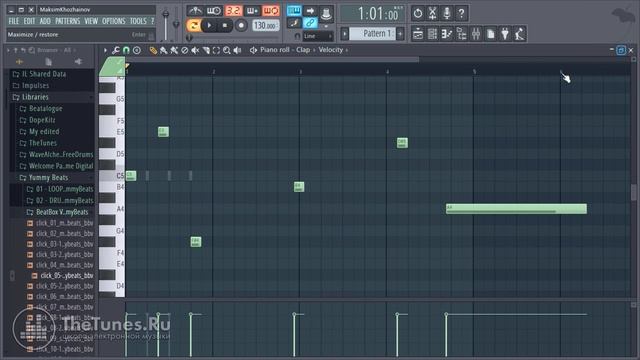Open the circular arrow history icon
The image size is (640, 360).
[x=418, y=13]
